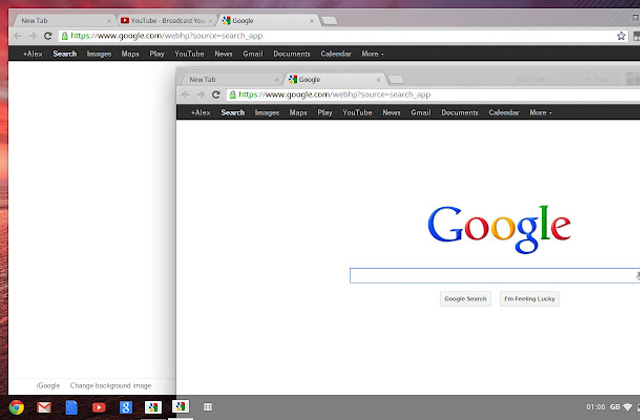Image resolution: width=640 pixels, height=420 pixels.
Task: Open the apps grid launcher
Action: click(208, 407)
